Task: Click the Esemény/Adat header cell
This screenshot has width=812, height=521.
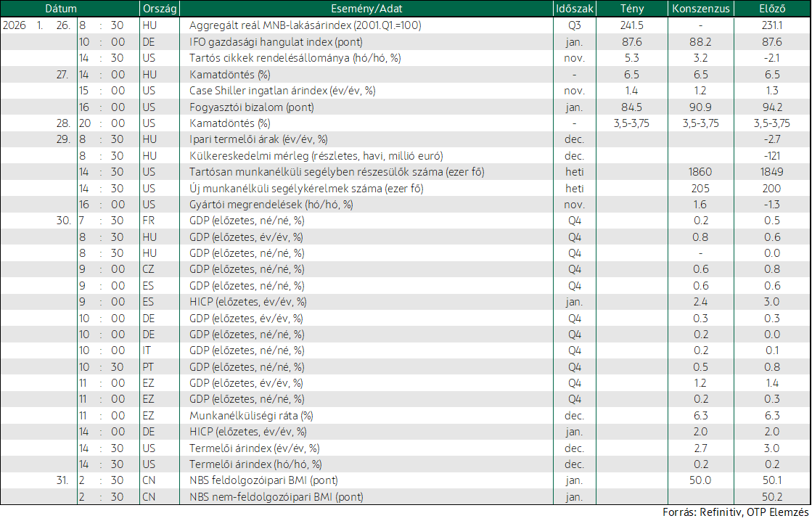Action: point(366,8)
